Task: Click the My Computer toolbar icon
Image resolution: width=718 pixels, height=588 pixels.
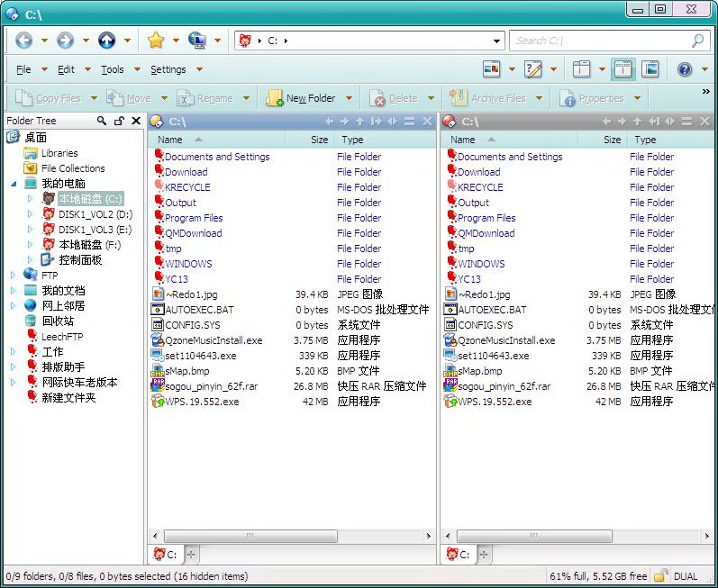Action: click(x=197, y=41)
